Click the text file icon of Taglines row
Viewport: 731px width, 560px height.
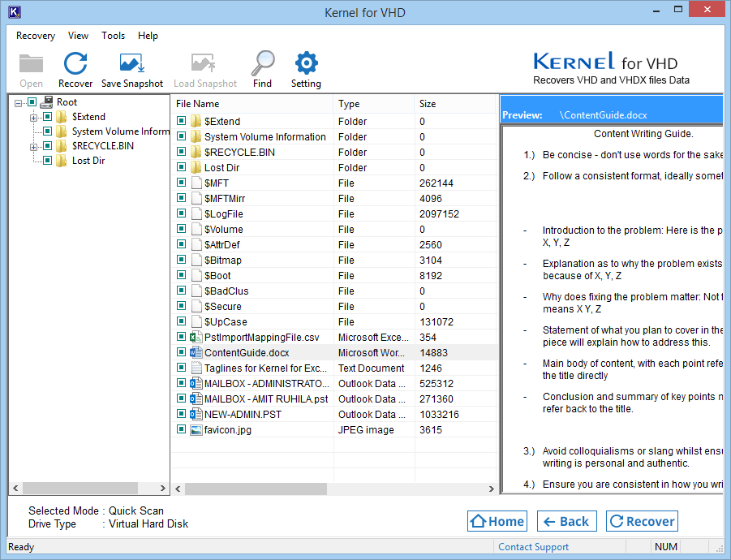(196, 368)
